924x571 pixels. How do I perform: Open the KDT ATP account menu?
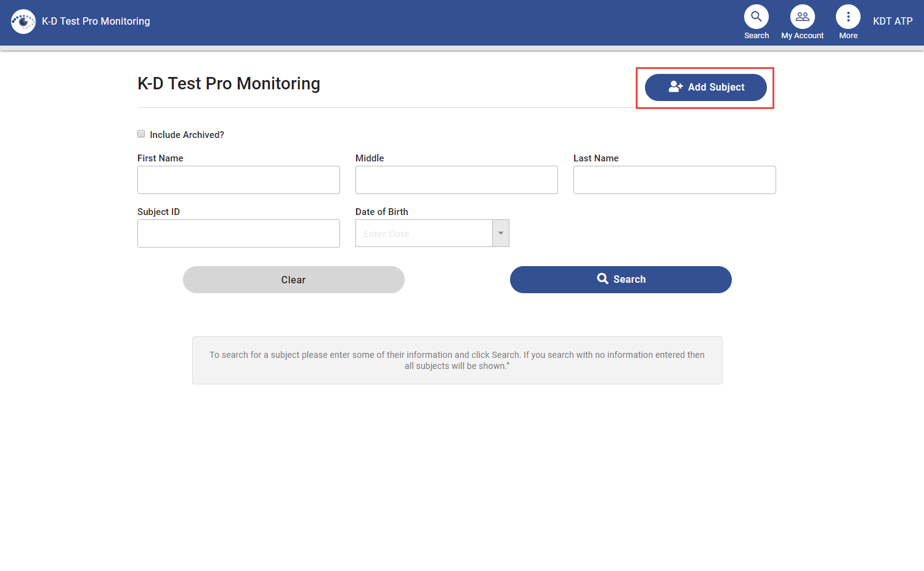(x=892, y=21)
